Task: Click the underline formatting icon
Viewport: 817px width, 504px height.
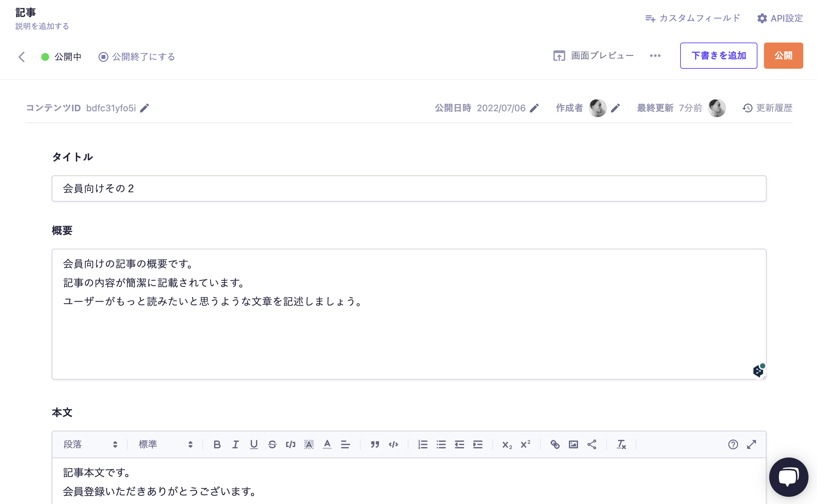Action: (254, 444)
